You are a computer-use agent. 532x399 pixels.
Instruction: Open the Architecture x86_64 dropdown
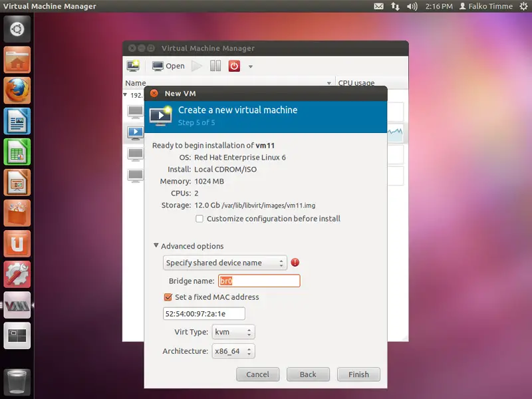click(x=233, y=351)
